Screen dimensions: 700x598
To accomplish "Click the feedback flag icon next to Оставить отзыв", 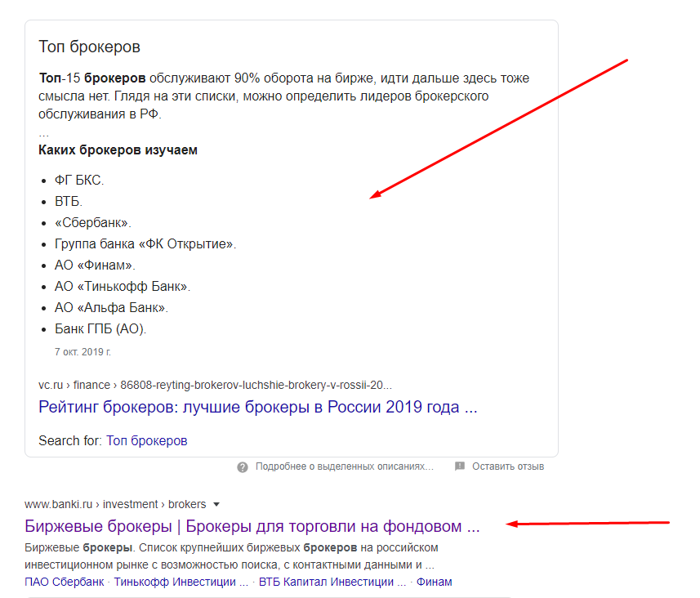I will (459, 466).
